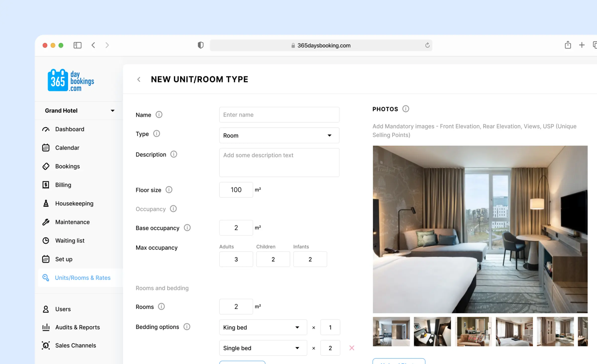The image size is (597, 364).
Task: Click the Billing receipt icon
Action: pos(46,185)
